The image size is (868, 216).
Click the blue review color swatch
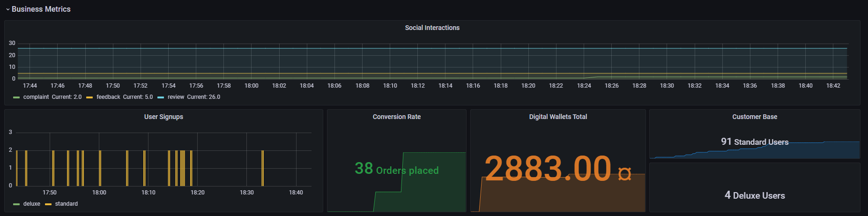[x=161, y=97]
